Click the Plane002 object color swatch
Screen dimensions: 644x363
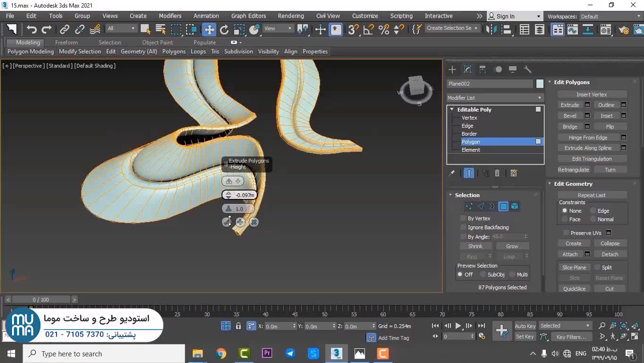[540, 84]
